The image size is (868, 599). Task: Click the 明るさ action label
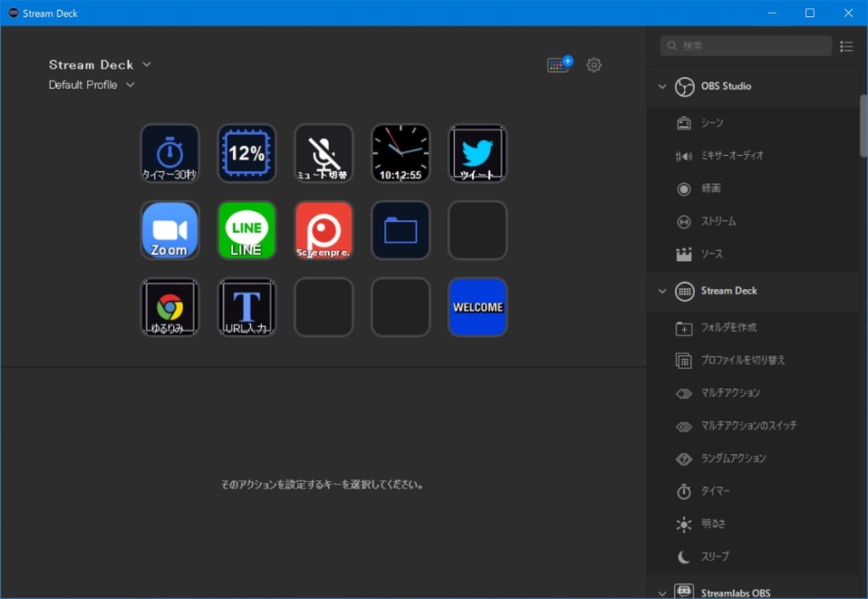pos(713,524)
